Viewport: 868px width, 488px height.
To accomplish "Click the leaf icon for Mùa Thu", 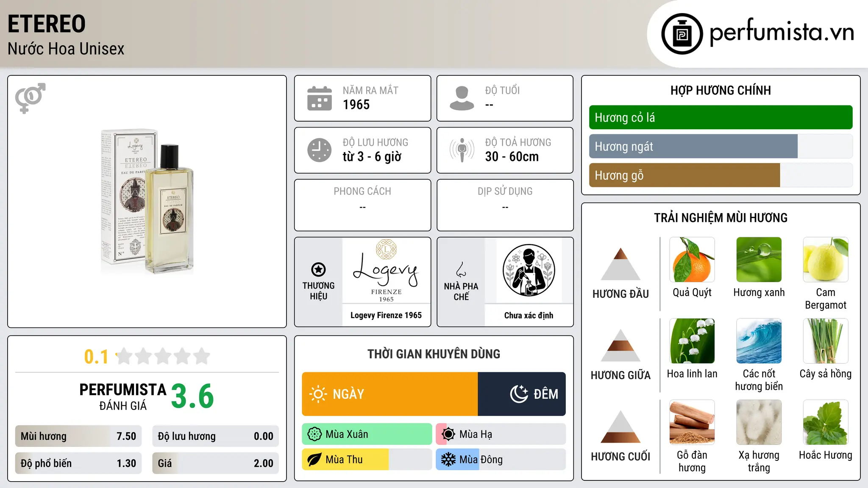I will click(x=314, y=460).
